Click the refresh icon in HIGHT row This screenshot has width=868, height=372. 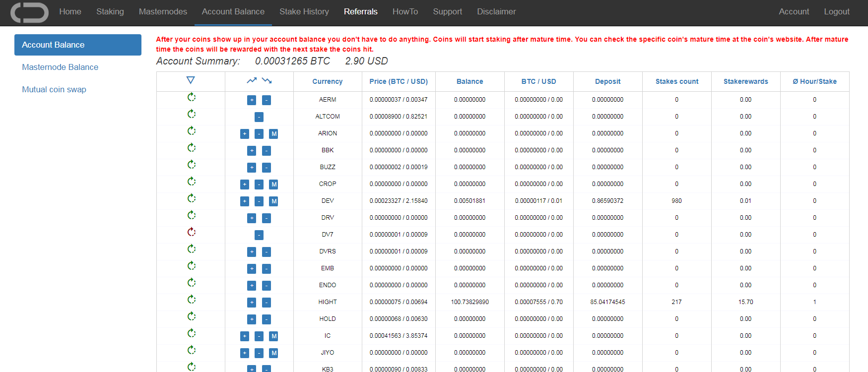click(192, 300)
